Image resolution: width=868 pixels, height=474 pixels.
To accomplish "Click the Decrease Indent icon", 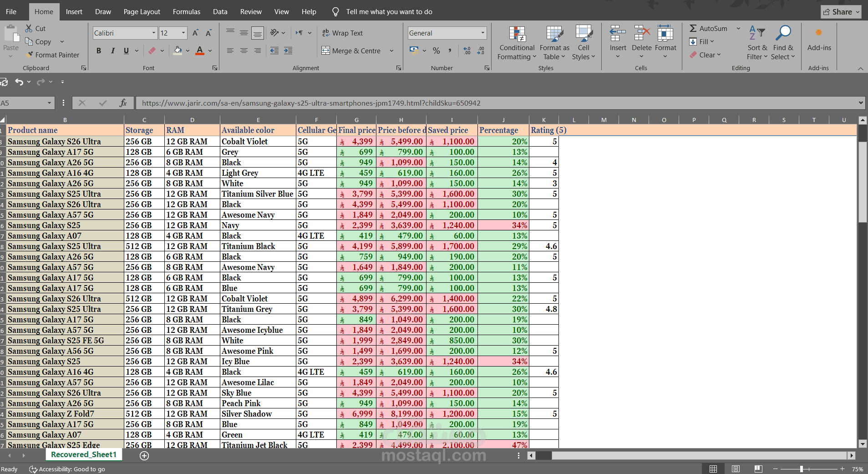I will click(274, 51).
